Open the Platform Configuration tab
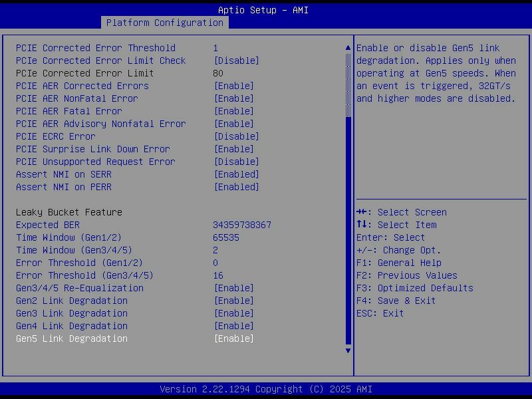The height and width of the screenshot is (399, 532). pos(164,23)
